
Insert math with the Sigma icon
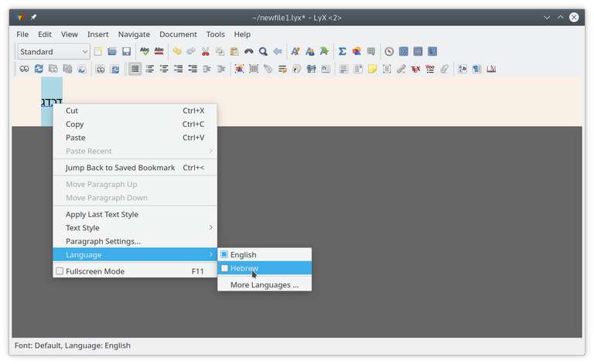point(342,52)
